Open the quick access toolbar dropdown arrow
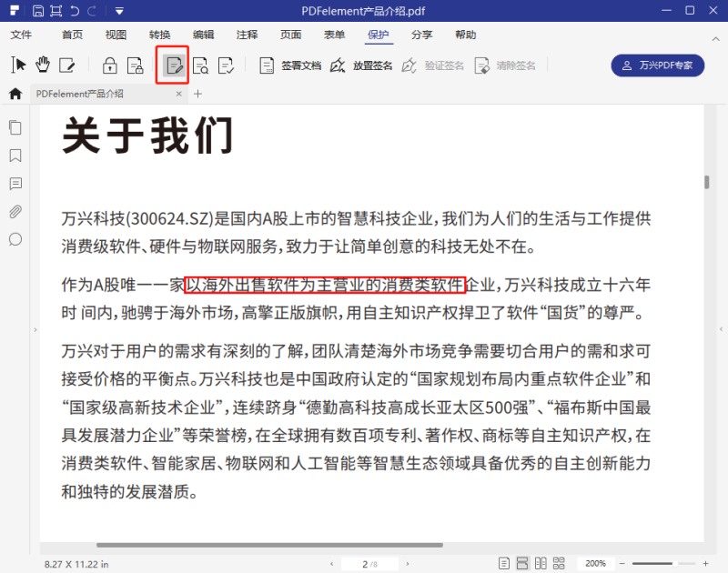The height and width of the screenshot is (573, 728). click(x=118, y=11)
